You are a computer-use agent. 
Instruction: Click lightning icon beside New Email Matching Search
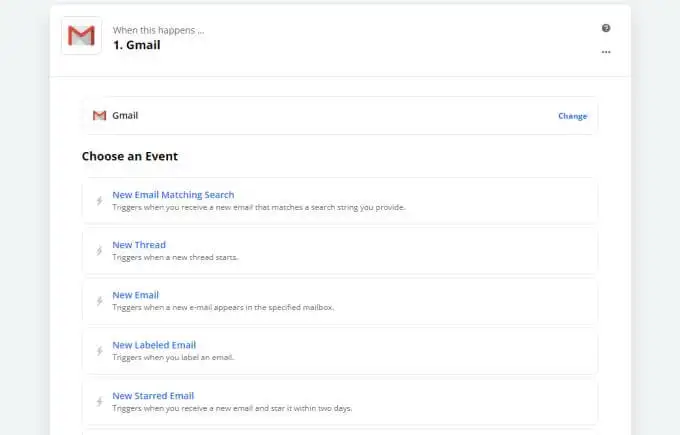tap(99, 201)
